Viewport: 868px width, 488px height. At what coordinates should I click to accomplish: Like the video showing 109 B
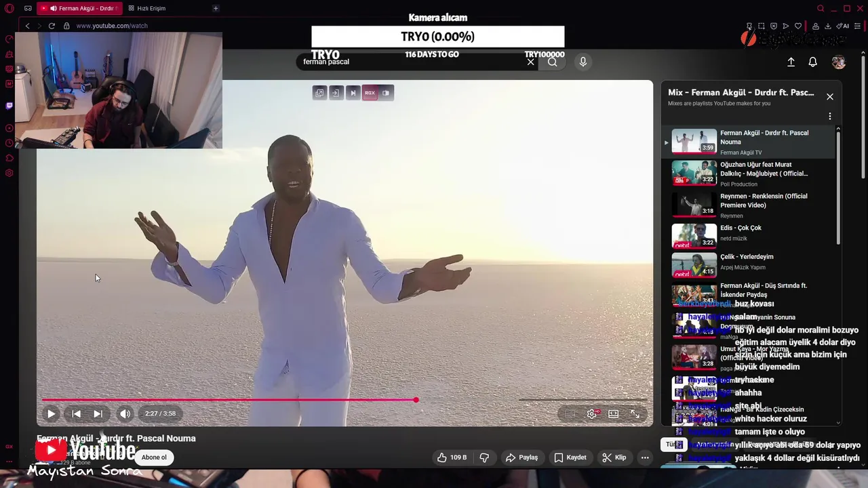pos(452,457)
